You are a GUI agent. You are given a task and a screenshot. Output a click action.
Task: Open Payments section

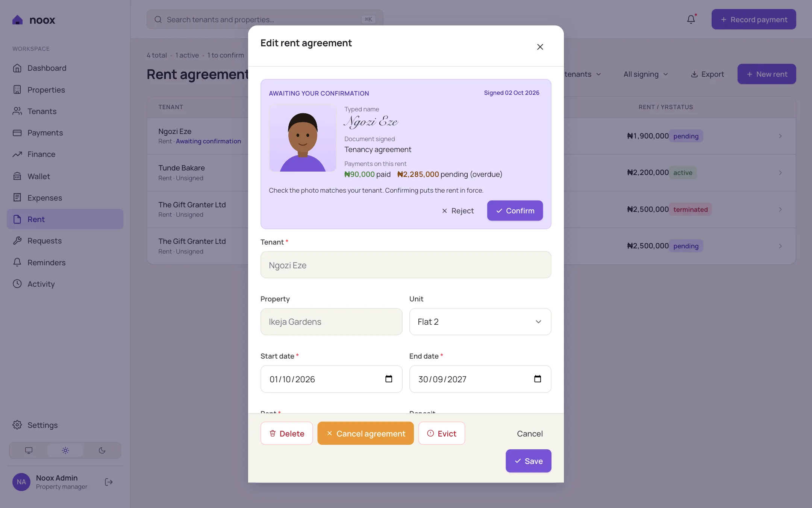[65, 133]
